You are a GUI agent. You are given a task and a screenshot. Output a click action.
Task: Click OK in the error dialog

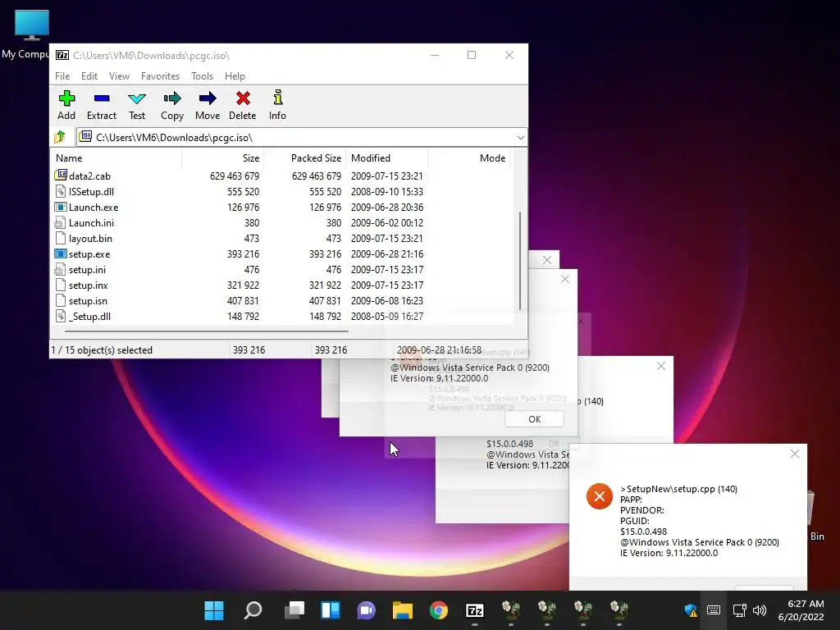pos(534,419)
